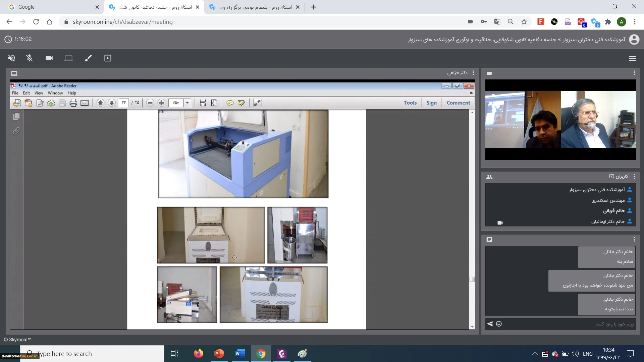The width and height of the screenshot is (644, 362).
Task: Click Comment pane button in Adobe Reader
Action: pos(458,103)
